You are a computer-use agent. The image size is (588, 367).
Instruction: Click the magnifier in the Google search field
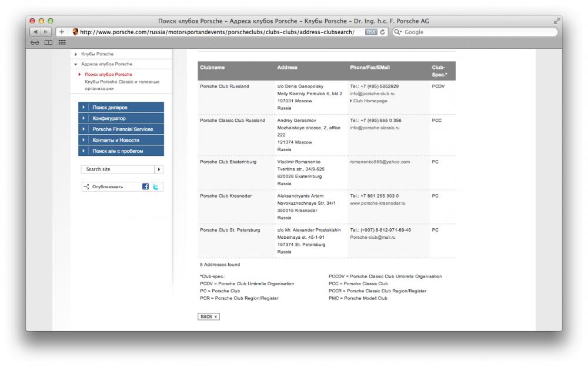tap(397, 32)
